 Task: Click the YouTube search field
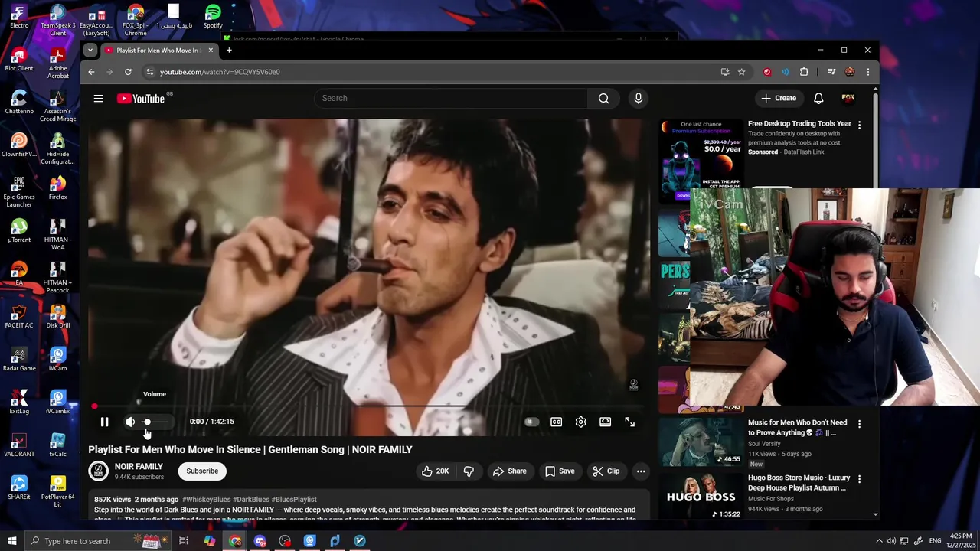(452, 98)
